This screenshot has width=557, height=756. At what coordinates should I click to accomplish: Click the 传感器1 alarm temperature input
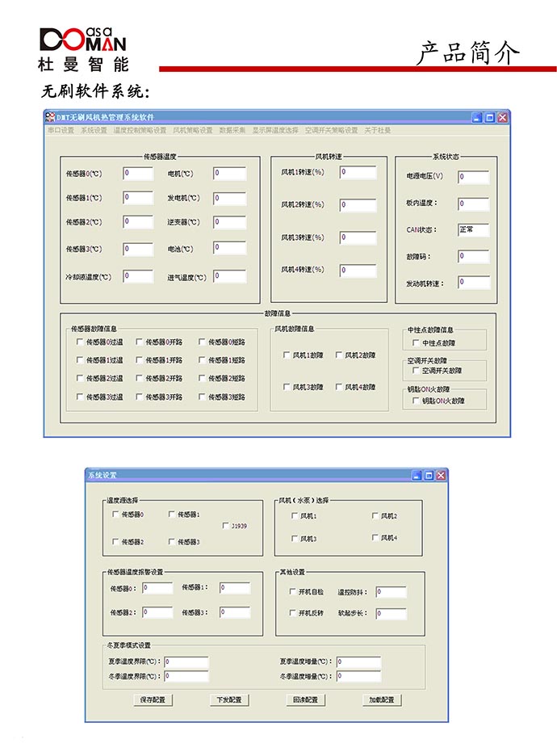point(235,588)
